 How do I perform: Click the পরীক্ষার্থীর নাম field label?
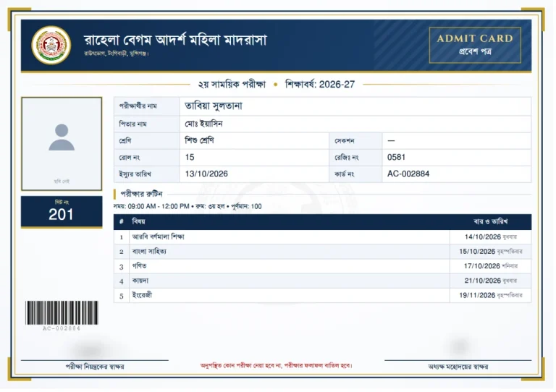(x=138, y=106)
